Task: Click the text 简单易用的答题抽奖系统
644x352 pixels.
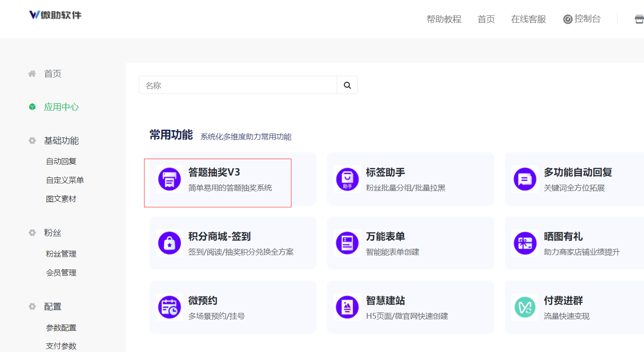Action: tap(230, 188)
